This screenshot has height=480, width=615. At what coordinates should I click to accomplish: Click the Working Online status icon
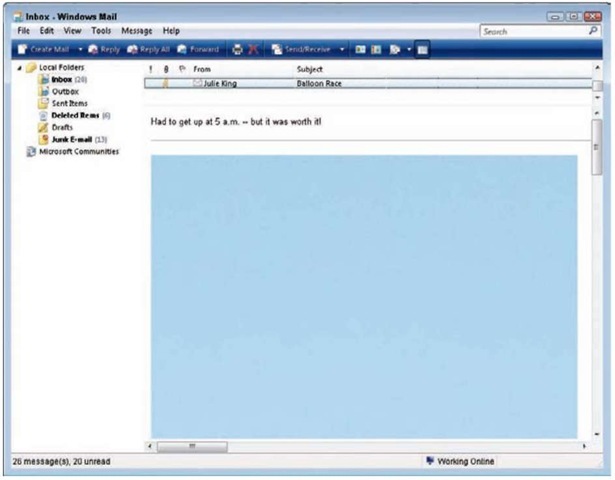[430, 461]
